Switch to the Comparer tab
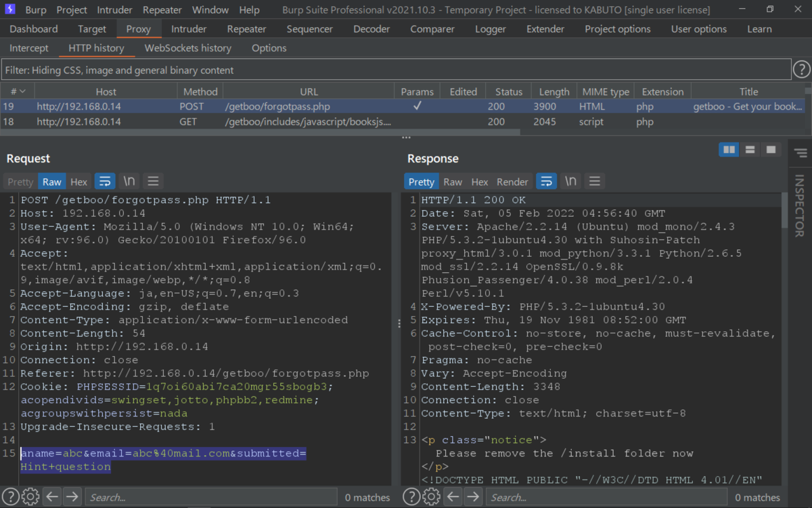 [432, 29]
